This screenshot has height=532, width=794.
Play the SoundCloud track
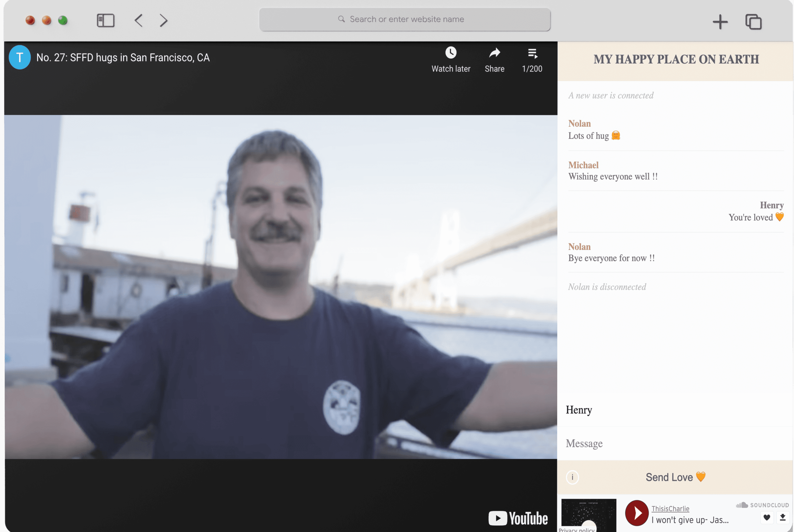[636, 513]
